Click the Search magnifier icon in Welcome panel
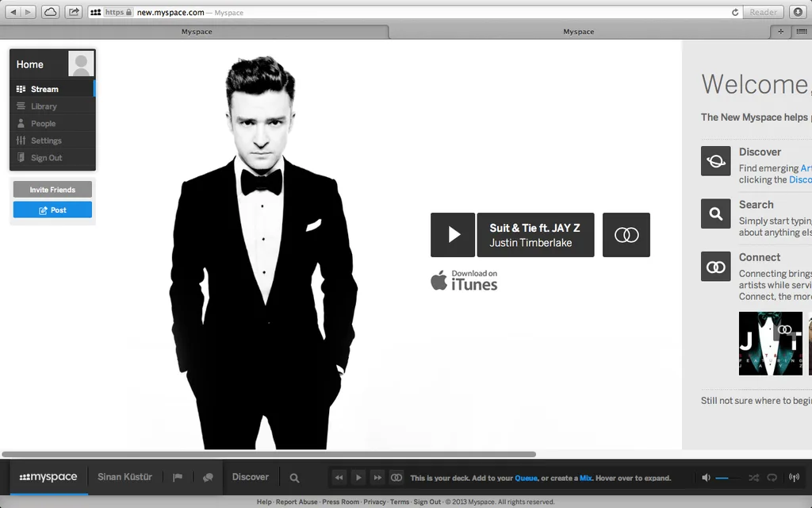812x508 pixels. 716,214
